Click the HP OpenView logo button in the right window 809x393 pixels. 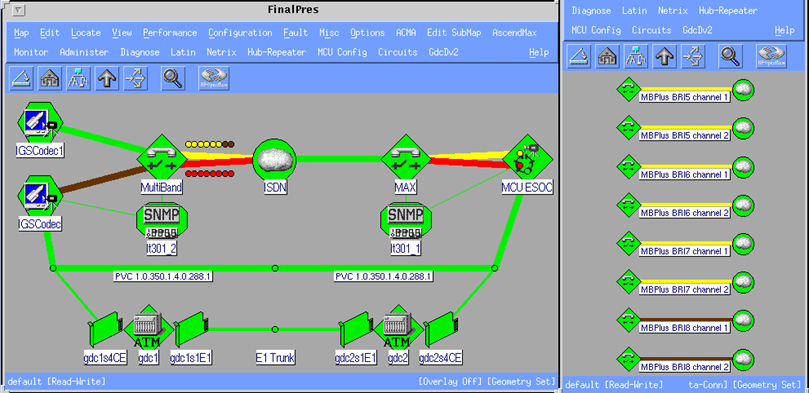pos(771,56)
